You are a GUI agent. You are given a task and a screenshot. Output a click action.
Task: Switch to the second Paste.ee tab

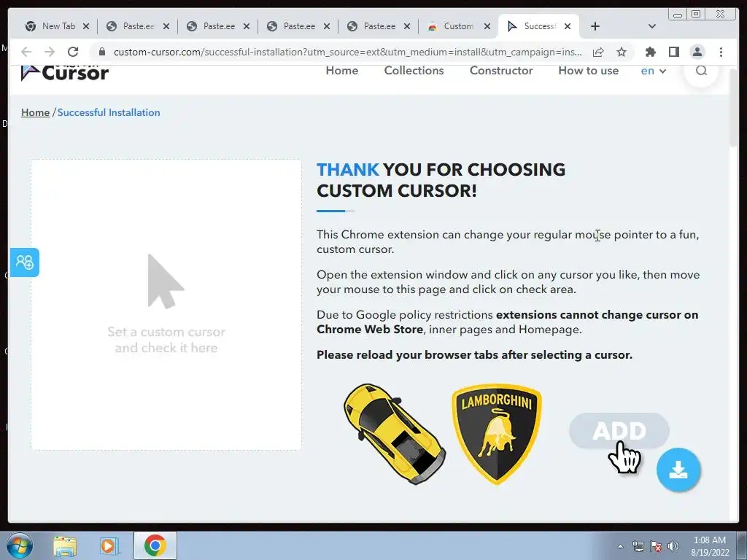point(219,26)
